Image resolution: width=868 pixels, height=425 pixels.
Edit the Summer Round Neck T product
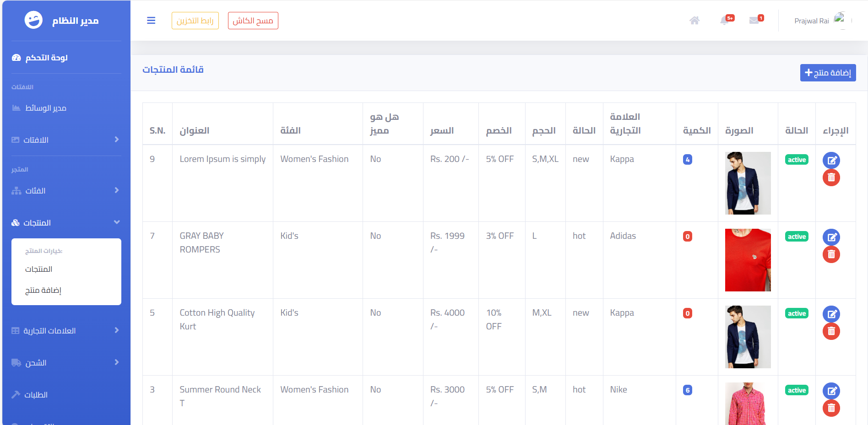click(x=831, y=391)
